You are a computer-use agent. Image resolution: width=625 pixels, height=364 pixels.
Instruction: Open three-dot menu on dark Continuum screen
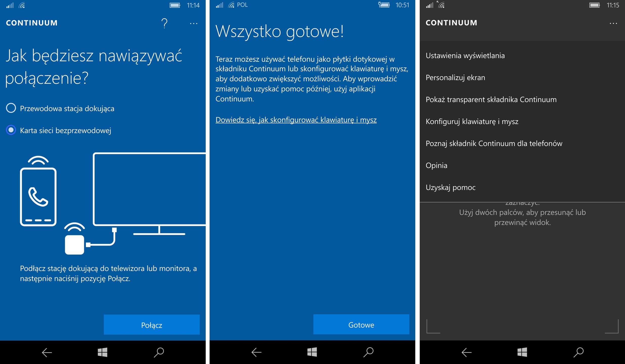click(x=613, y=24)
